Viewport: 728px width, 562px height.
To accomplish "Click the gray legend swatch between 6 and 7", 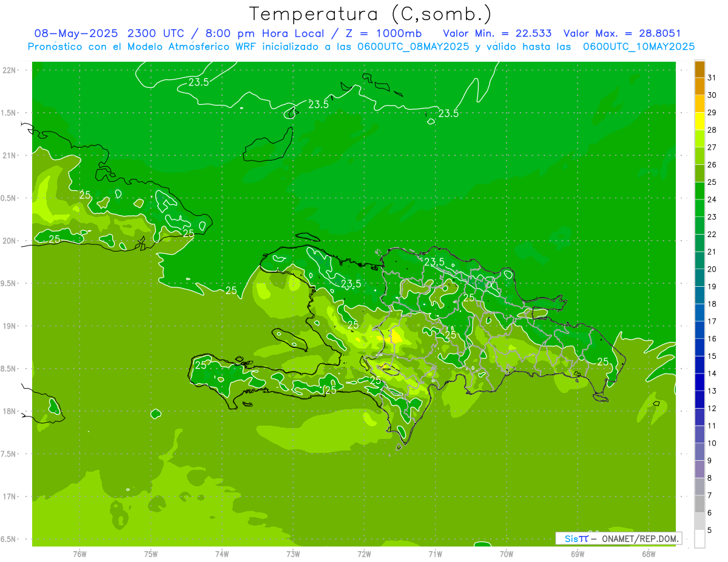I will [699, 504].
